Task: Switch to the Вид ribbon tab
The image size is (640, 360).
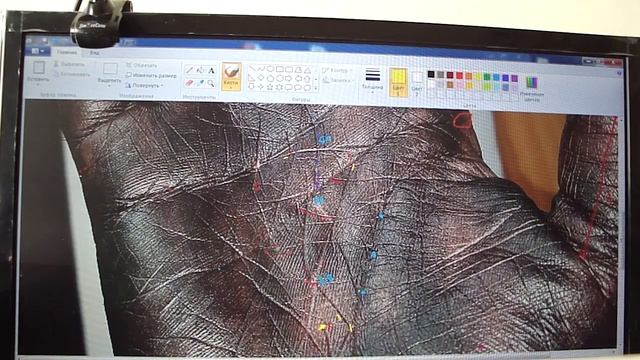Action: click(94, 53)
